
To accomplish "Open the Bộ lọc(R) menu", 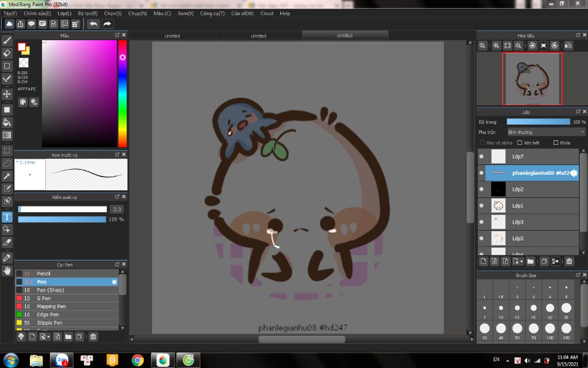I will (x=88, y=13).
